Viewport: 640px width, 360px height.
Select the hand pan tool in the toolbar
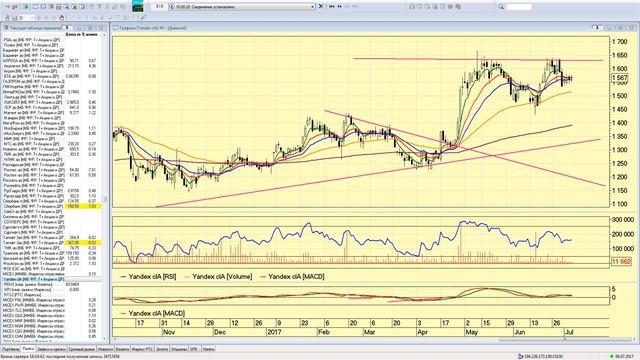pyautogui.click(x=62, y=18)
